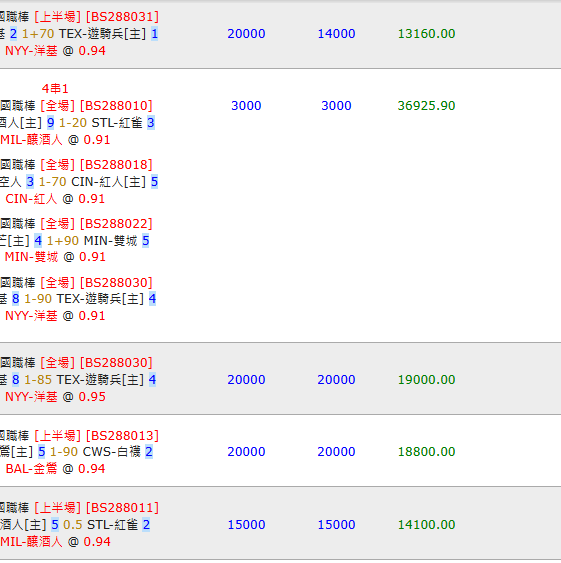This screenshot has height=563, width=561.
Task: Open CIN-紅人 @ 0.91 selection
Action: [55, 199]
